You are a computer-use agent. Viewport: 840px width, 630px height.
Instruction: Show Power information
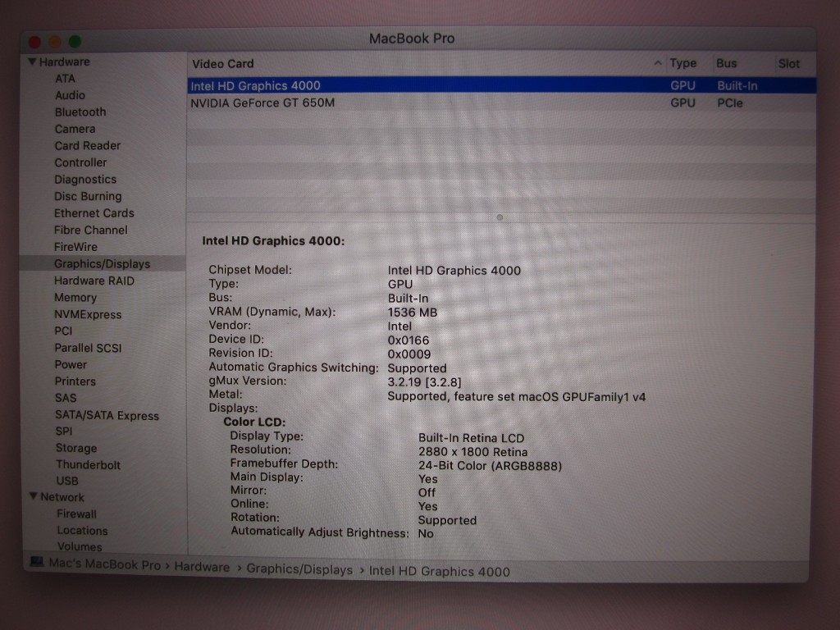(71, 365)
